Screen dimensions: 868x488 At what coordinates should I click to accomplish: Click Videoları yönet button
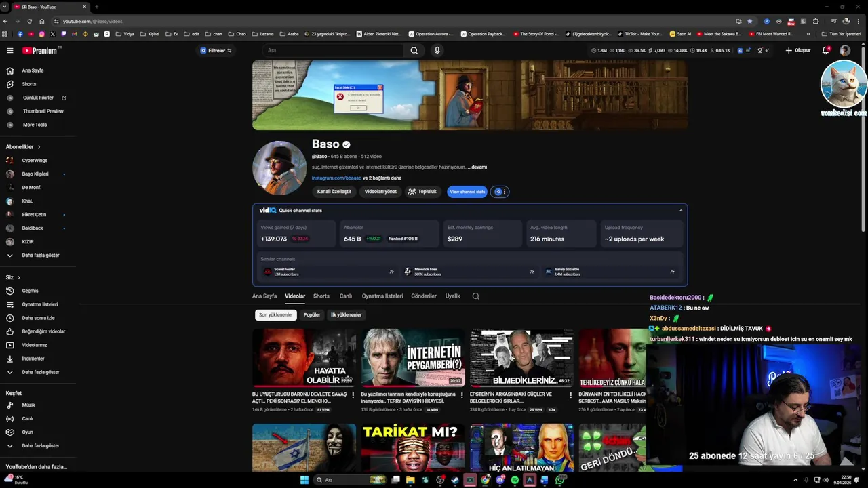[380, 192]
